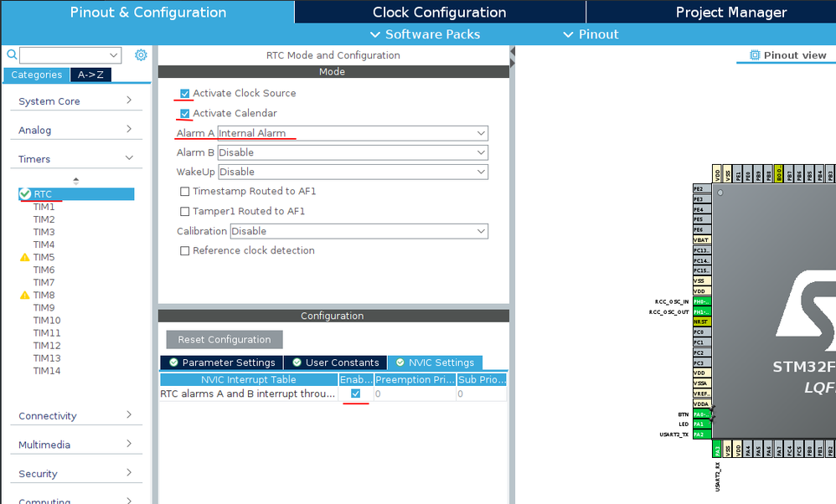Select the NVIC Settings tab

click(435, 363)
